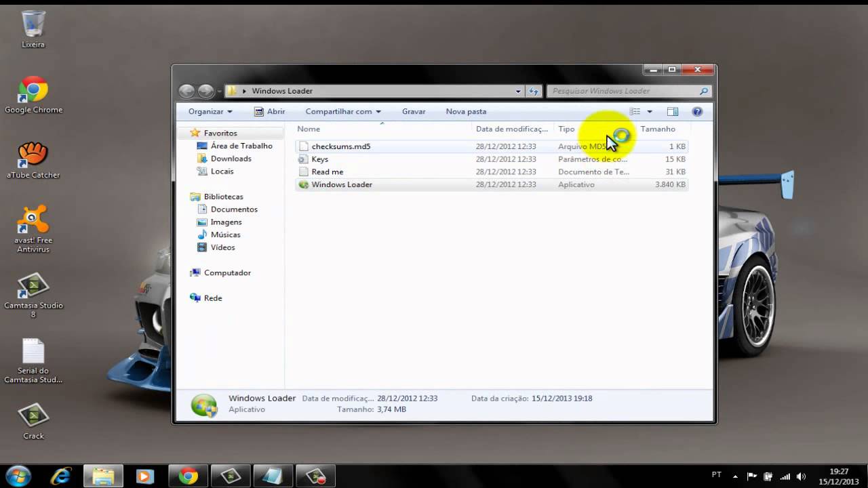Switch to Windows Explorer taskbar button

pos(103,476)
